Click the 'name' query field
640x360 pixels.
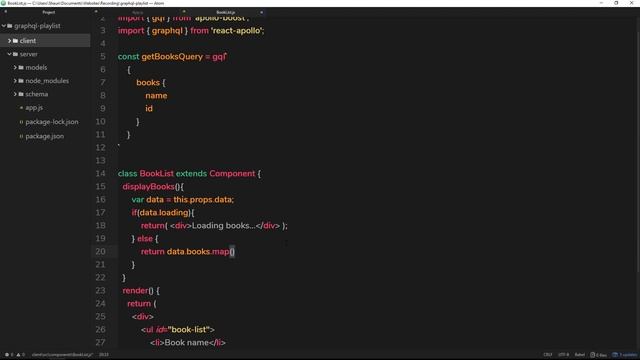[156, 96]
